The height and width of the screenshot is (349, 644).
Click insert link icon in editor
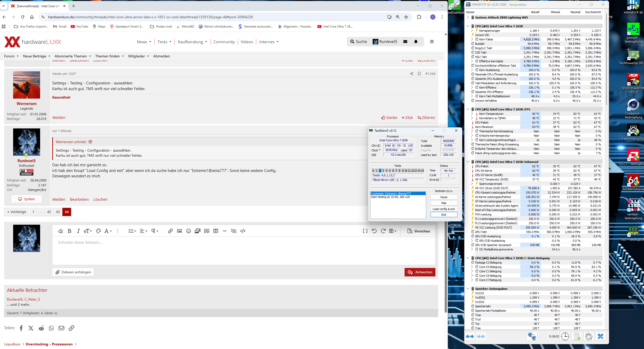tap(170, 231)
